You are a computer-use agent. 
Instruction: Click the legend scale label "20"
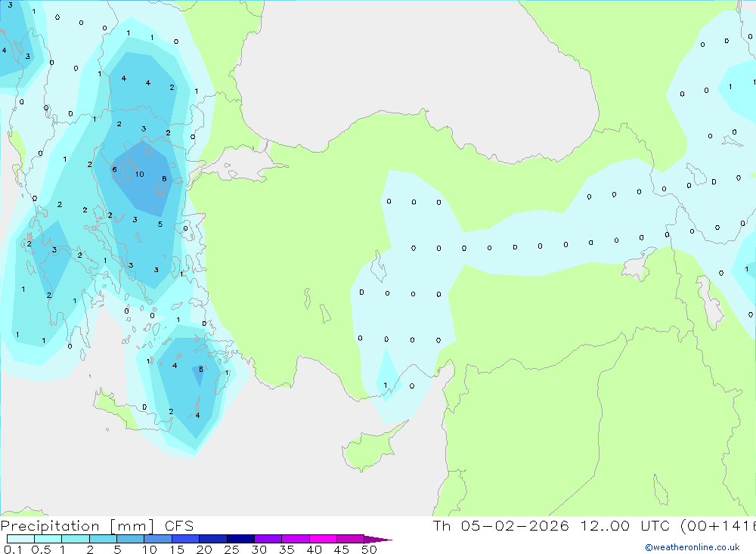coord(204,549)
